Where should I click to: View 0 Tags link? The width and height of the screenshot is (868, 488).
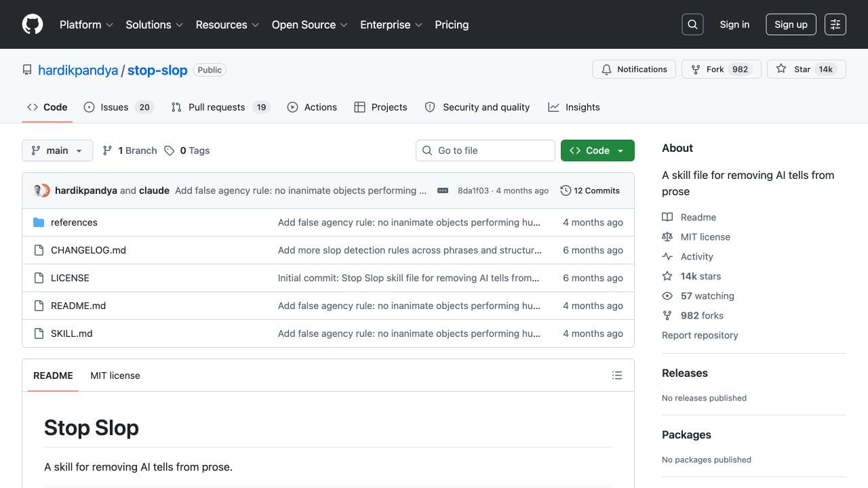[x=187, y=150]
